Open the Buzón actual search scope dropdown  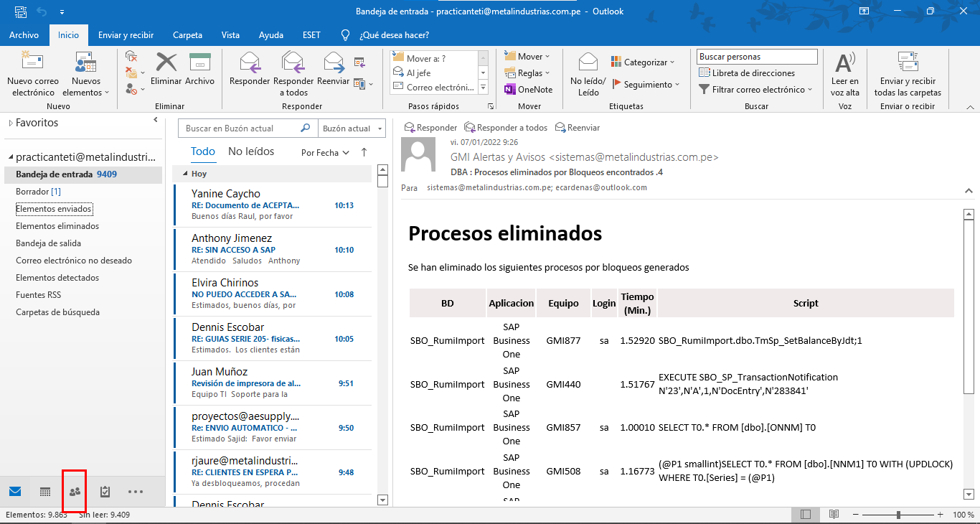click(352, 128)
